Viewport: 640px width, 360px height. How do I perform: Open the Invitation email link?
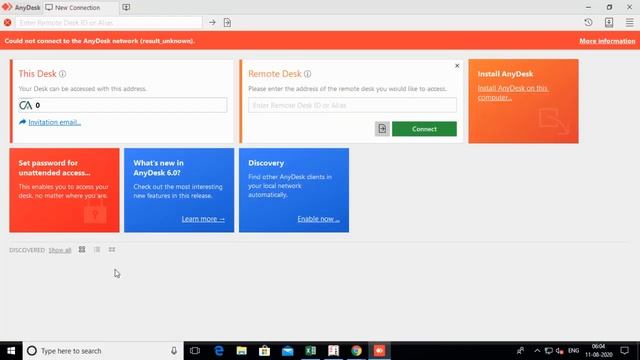[55, 122]
